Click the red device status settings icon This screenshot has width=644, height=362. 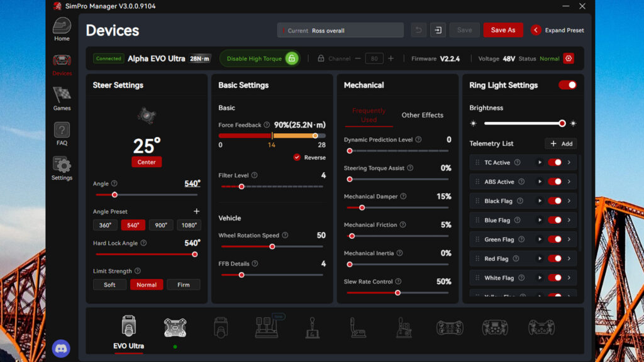click(x=569, y=58)
